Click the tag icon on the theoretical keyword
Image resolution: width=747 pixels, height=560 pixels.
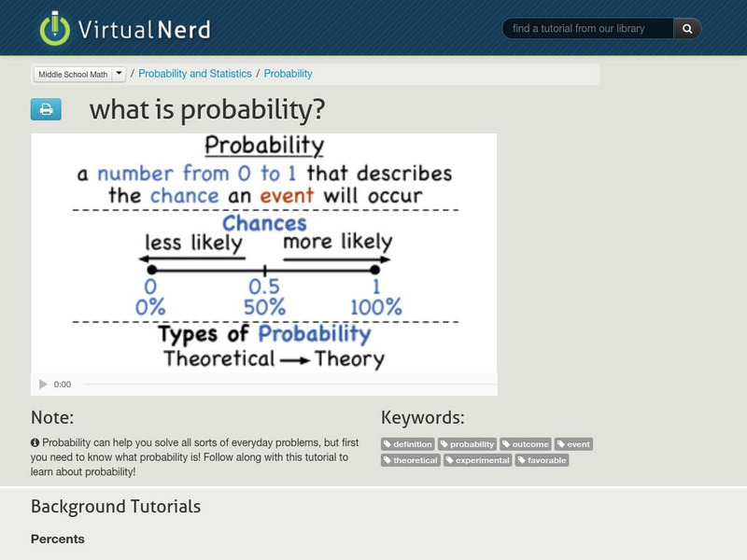coord(389,460)
